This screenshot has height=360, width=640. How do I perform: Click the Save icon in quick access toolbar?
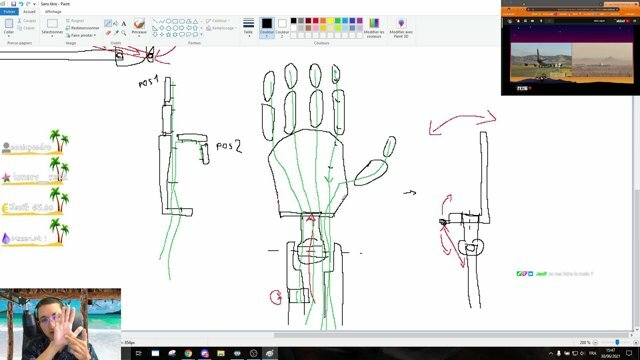click(x=13, y=4)
